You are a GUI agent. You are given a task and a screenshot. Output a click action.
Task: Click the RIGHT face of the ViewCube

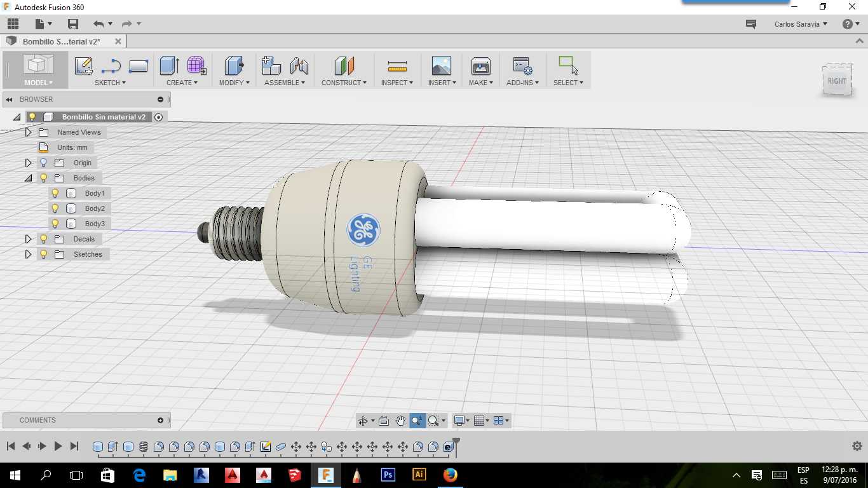(837, 81)
